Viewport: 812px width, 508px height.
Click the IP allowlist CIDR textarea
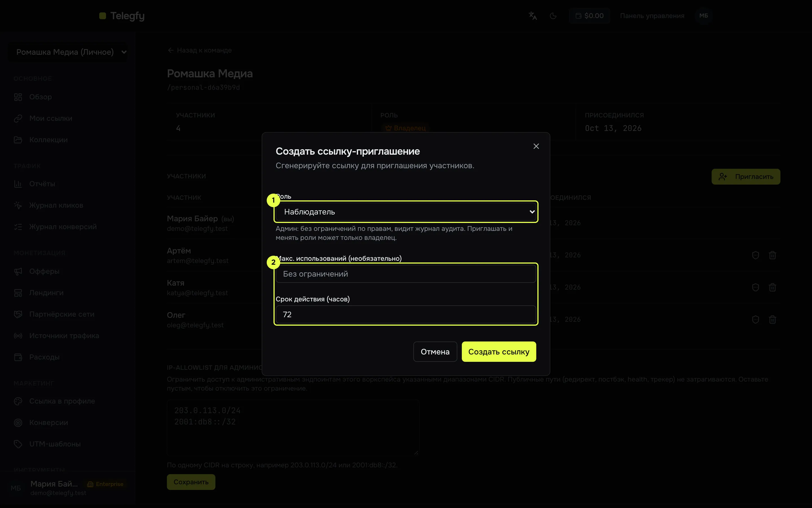pos(293,427)
